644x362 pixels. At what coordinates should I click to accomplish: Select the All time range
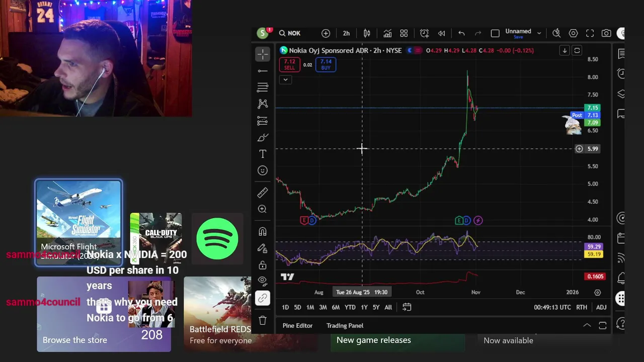click(388, 307)
